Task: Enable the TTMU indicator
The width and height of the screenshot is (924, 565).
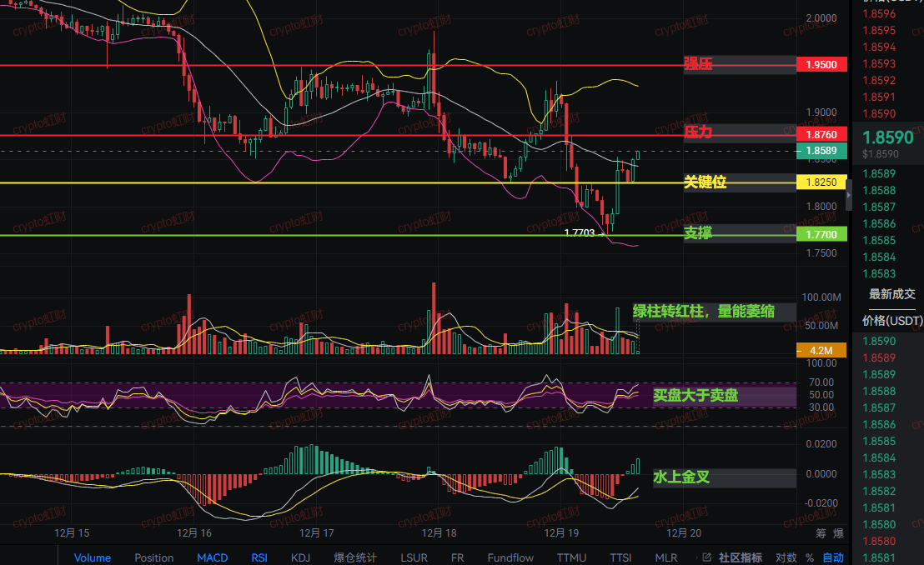Action: 571,557
